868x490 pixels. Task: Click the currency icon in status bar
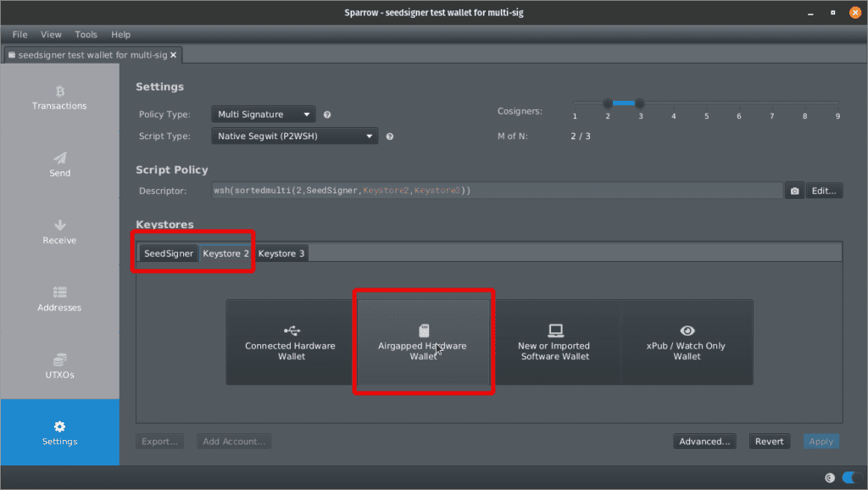coord(829,478)
